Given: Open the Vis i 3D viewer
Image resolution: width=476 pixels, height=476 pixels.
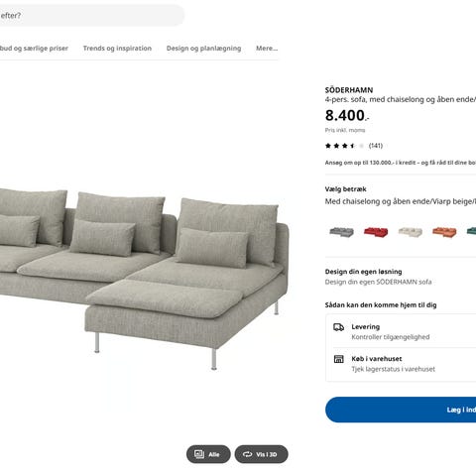Looking at the screenshot, I should (x=261, y=454).
